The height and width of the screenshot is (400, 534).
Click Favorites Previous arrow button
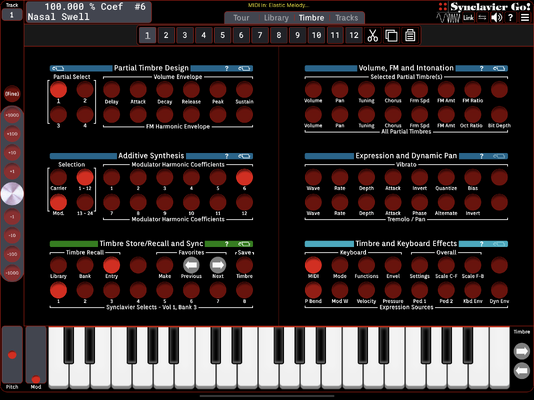pyautogui.click(x=191, y=265)
